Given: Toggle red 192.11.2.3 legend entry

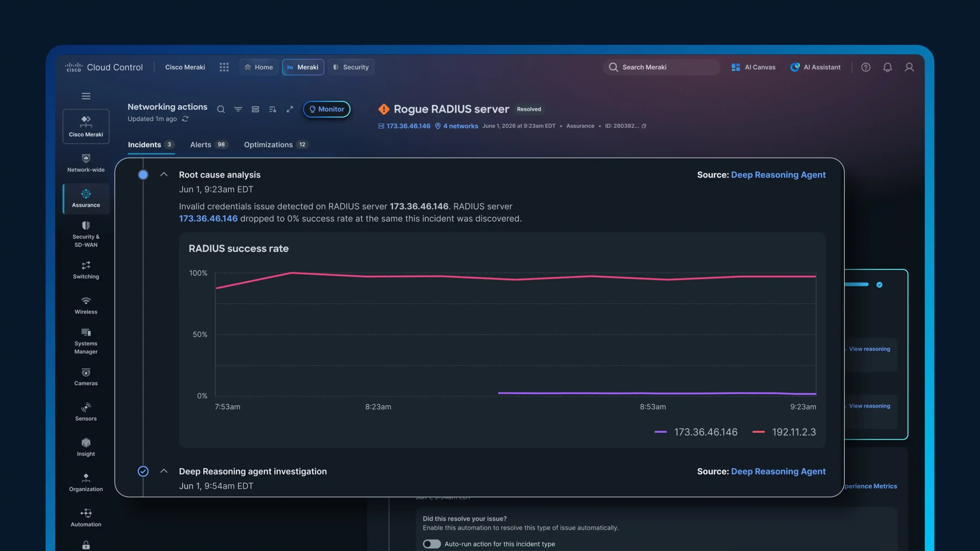Looking at the screenshot, I should click(x=784, y=432).
